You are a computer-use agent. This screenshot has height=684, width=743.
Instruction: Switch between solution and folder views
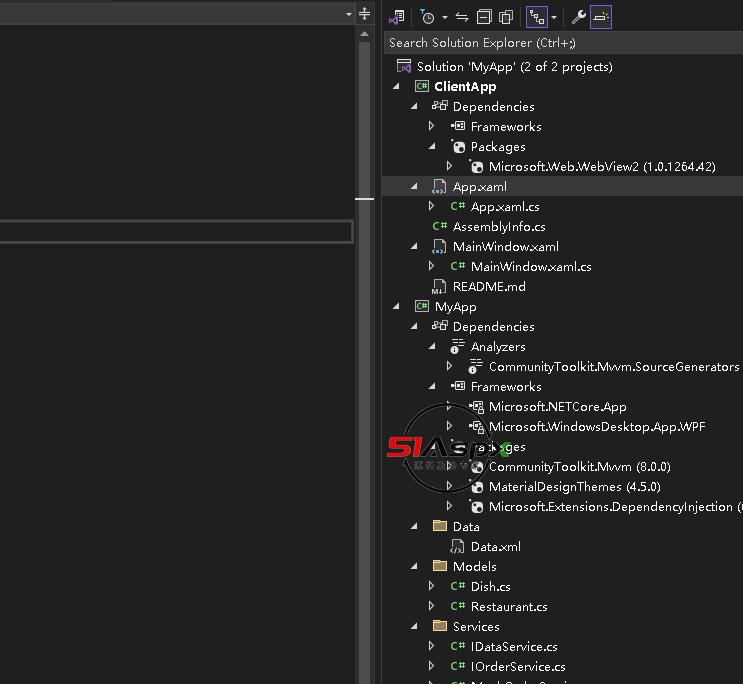[x=397, y=18]
